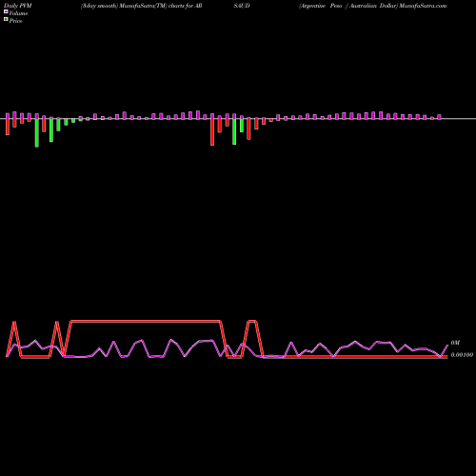The width and height of the screenshot is (476, 476).
Task: Click the '0.00100' axis value
Action: click(x=462, y=355)
